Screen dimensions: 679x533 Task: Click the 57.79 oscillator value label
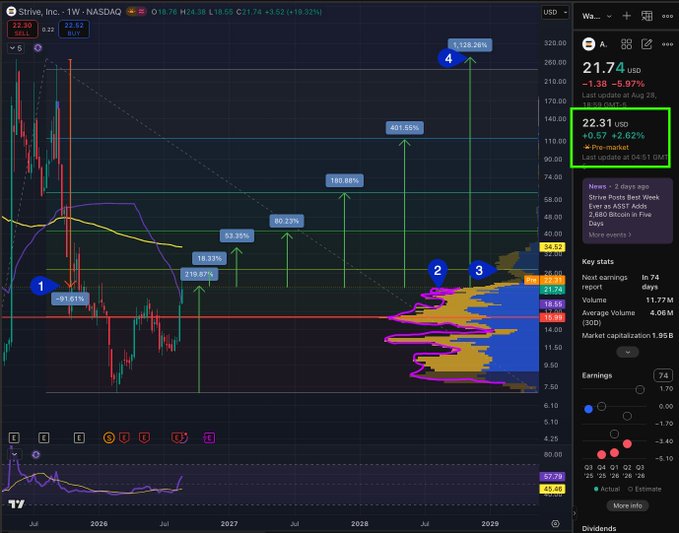coord(553,477)
